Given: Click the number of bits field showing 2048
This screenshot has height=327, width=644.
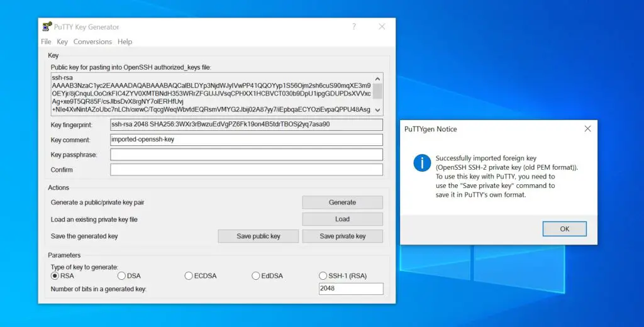Looking at the screenshot, I should tap(351, 289).
